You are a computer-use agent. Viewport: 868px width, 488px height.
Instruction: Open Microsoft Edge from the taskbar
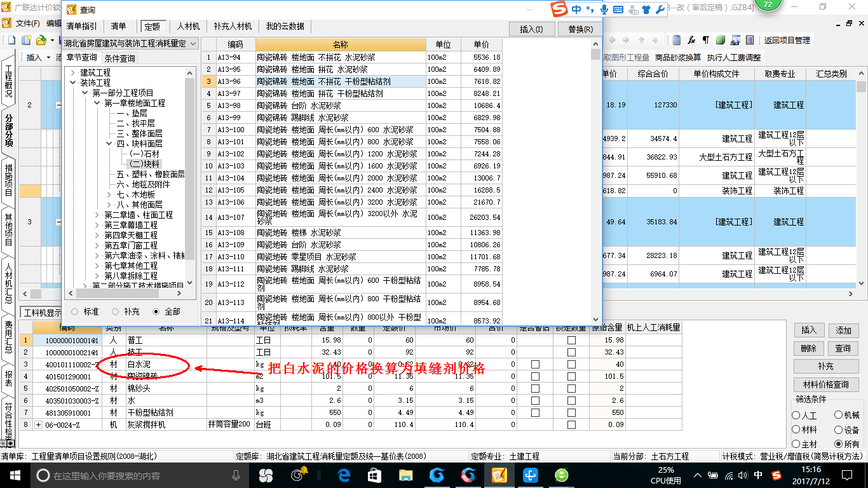pos(344,475)
